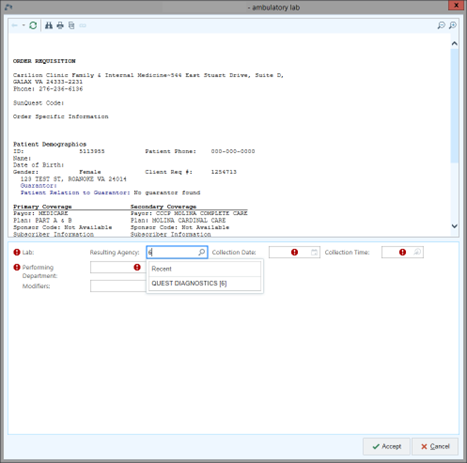467x463 pixels.
Task: Click the scroll up arrow of requisition
Action: coord(454,44)
